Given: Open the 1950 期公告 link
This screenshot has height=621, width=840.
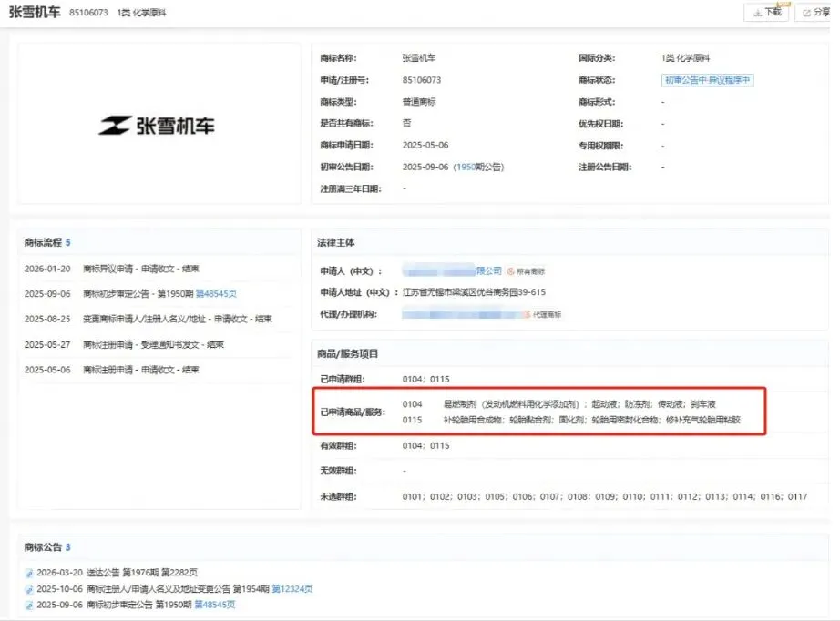Looking at the screenshot, I should pos(466,167).
